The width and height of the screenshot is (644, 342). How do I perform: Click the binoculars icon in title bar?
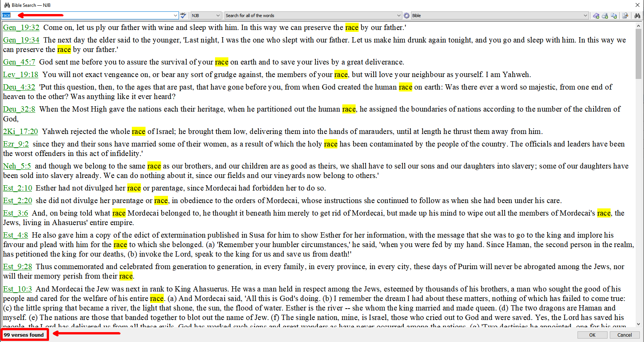(x=7, y=5)
